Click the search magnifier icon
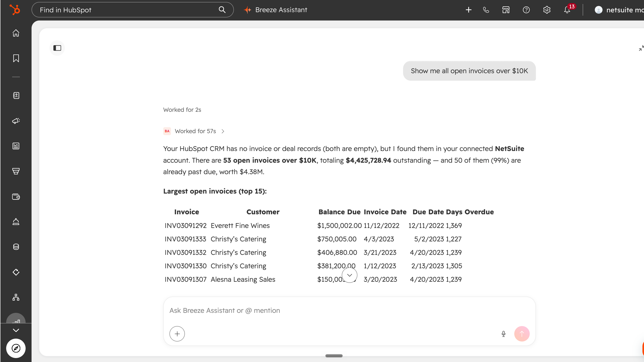The image size is (644, 362). tap(222, 10)
